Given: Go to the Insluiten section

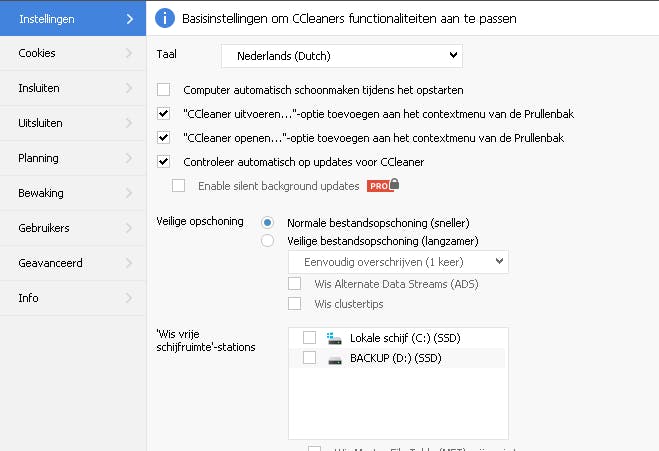Looking at the screenshot, I should [x=73, y=88].
